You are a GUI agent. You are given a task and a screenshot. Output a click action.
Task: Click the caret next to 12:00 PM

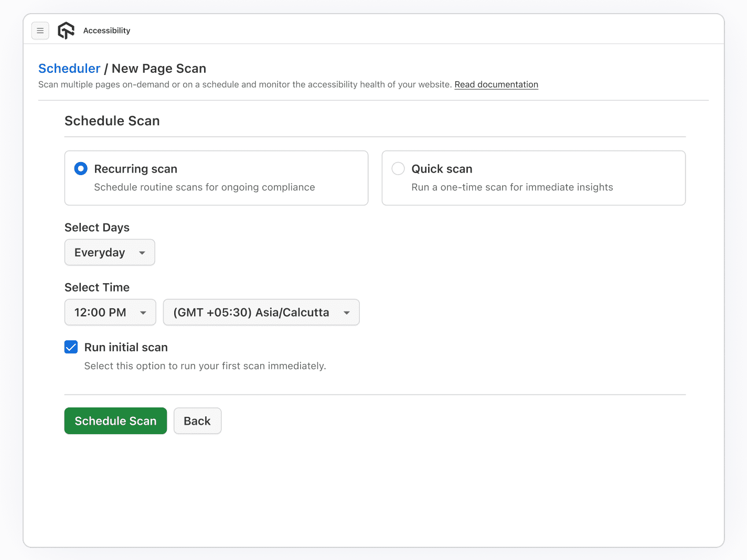coord(143,313)
